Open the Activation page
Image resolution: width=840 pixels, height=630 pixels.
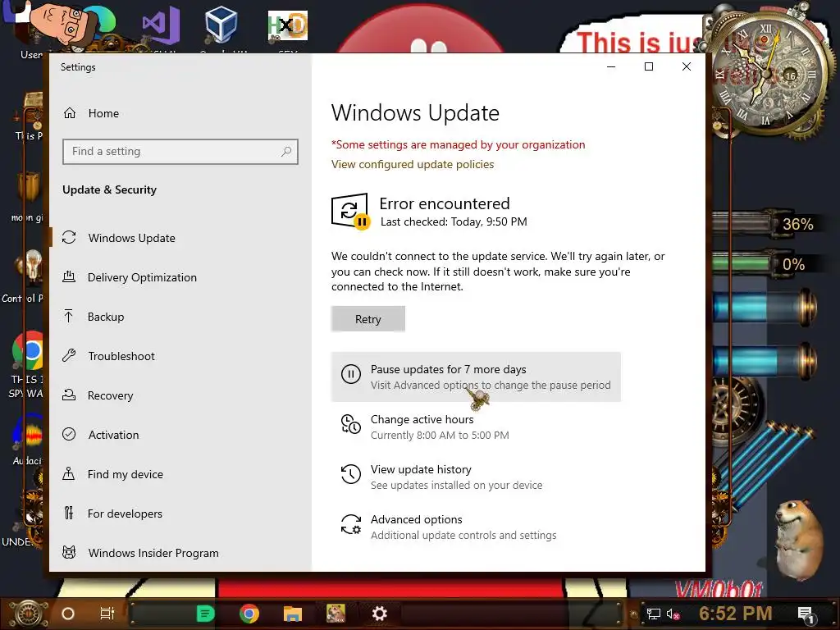coord(113,435)
